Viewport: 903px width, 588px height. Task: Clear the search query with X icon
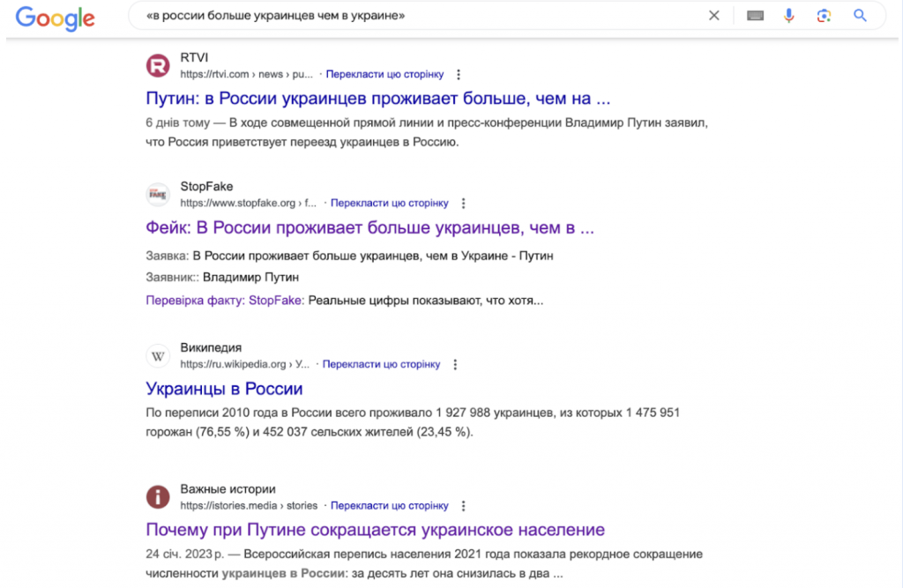tap(714, 16)
